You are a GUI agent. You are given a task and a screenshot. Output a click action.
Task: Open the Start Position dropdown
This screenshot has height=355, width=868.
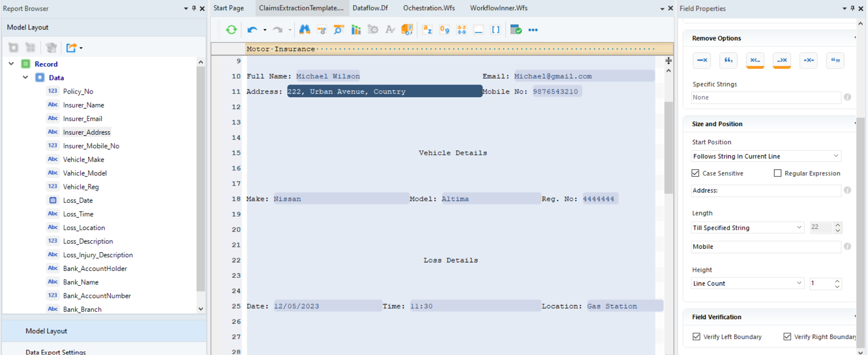click(766, 156)
